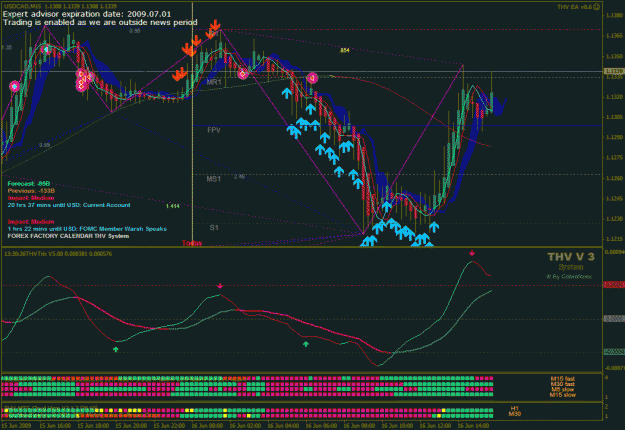The width and height of the screenshot is (625, 430).
Task: Click the 15 Jun 16:00 time axis label
Action: point(55,426)
